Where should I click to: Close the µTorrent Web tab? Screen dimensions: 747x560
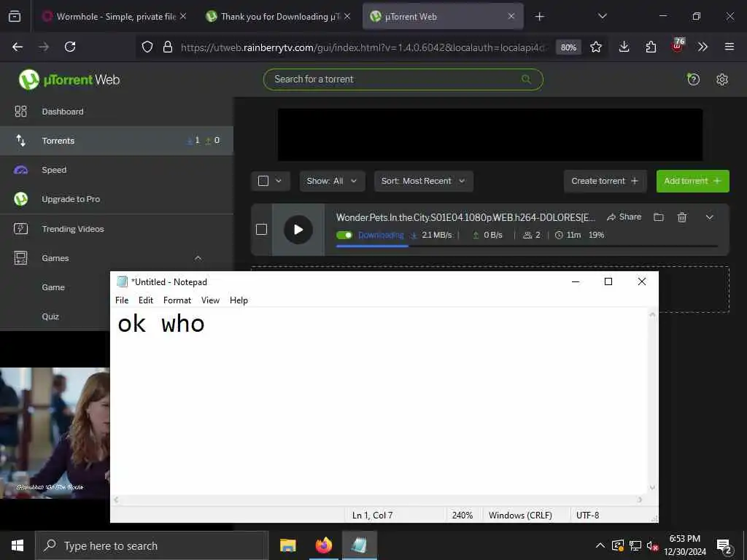511,16
